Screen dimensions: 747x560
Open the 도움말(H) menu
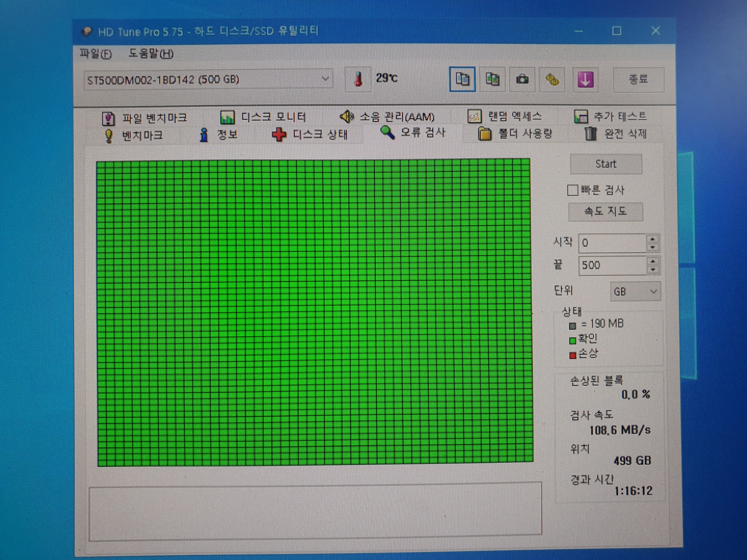(151, 53)
